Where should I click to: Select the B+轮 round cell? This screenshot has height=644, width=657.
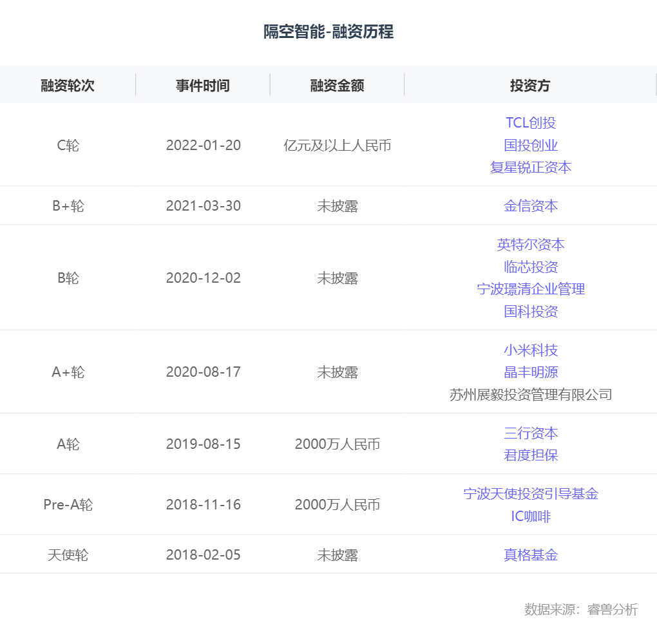[x=68, y=205]
